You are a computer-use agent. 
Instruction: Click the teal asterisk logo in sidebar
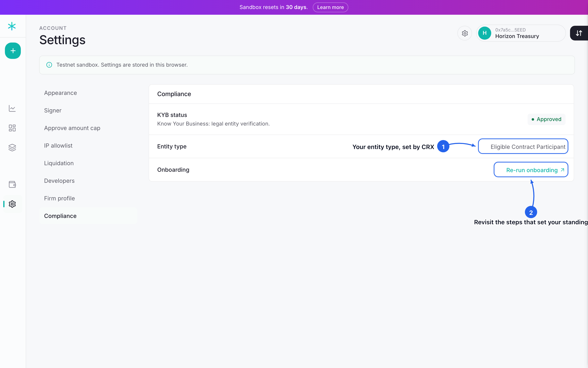[x=12, y=26]
